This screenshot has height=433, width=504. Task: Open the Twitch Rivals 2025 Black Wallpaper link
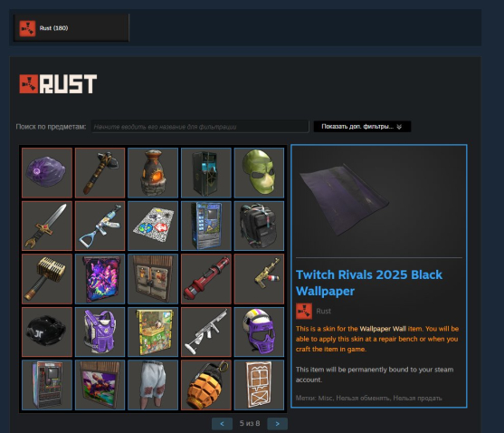[369, 283]
